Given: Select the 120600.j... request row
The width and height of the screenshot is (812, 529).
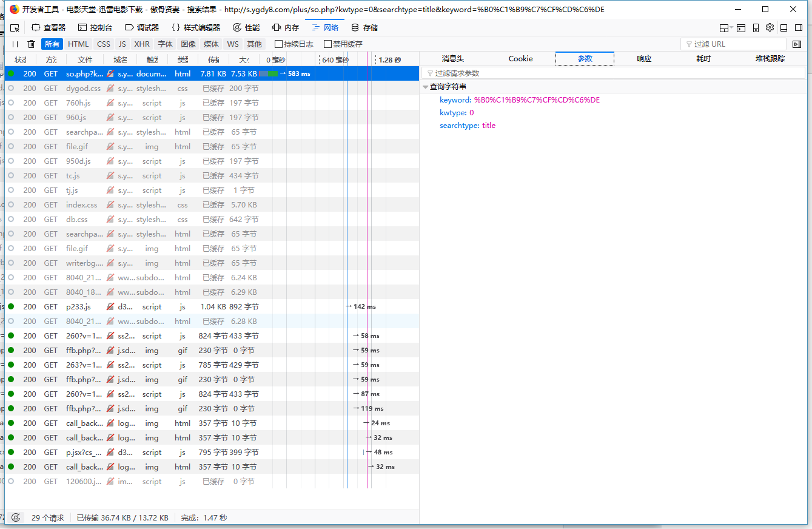Looking at the screenshot, I should point(212,481).
